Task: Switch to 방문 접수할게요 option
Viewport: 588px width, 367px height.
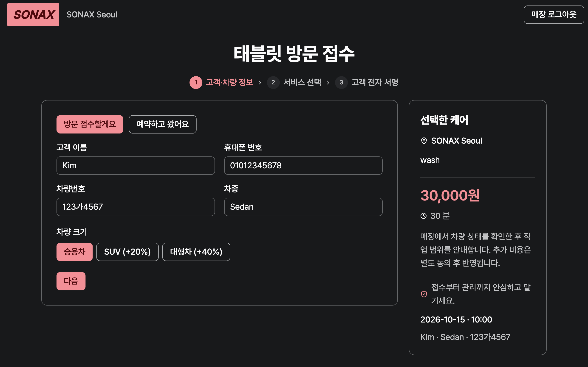Action: [90, 124]
